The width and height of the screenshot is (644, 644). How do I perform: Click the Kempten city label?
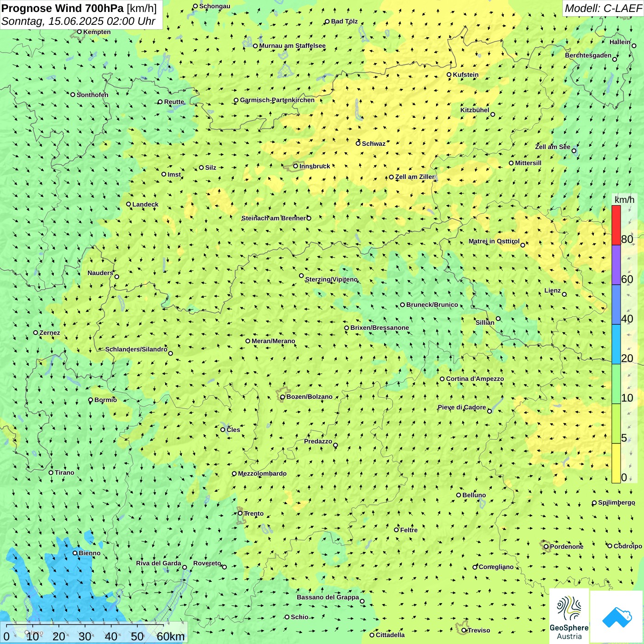point(97,32)
